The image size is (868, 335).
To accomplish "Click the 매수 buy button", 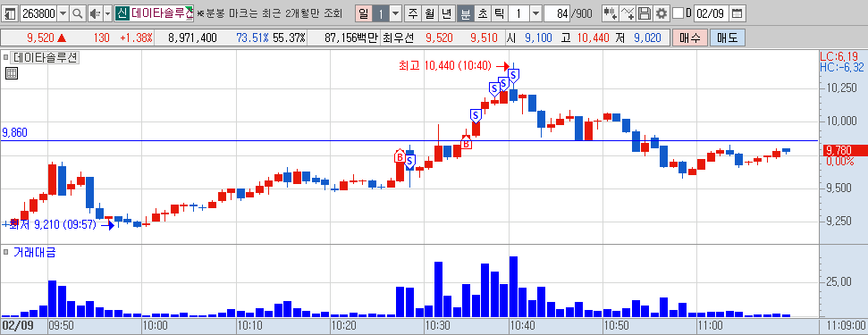I will pos(689,38).
